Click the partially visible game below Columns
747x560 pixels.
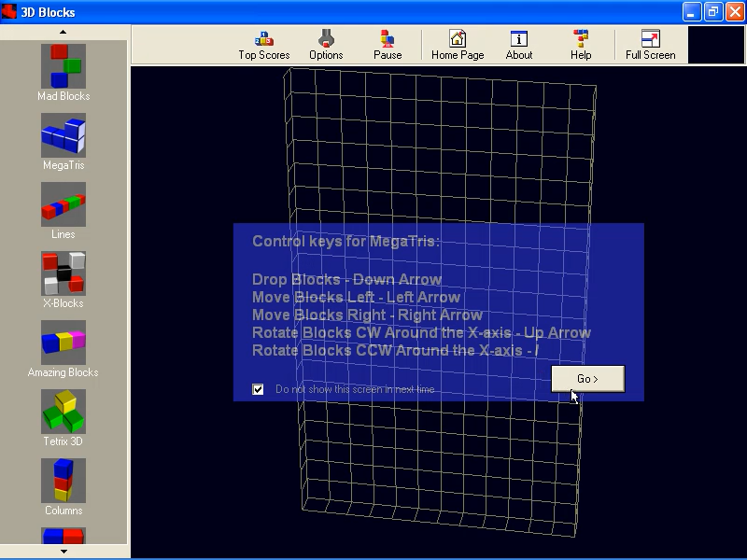point(63,537)
